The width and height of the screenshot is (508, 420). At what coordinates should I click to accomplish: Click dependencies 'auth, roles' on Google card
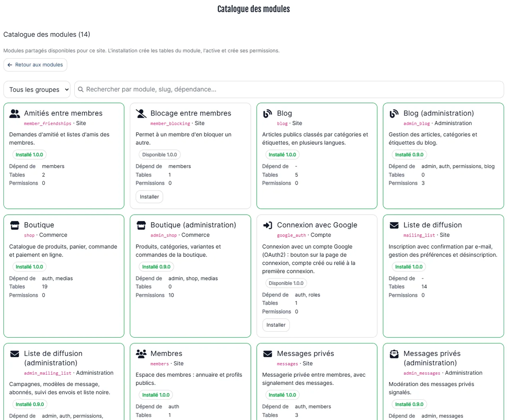(308, 295)
